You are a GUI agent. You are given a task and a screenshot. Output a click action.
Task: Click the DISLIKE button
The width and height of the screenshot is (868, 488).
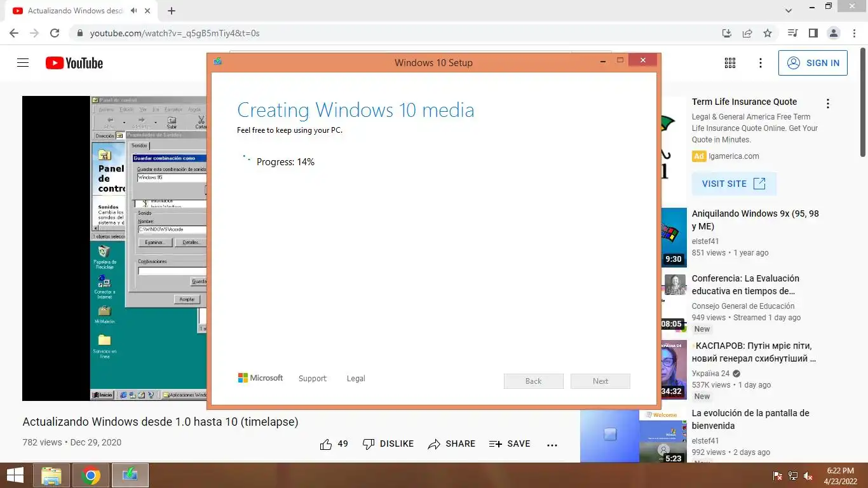[x=388, y=444]
